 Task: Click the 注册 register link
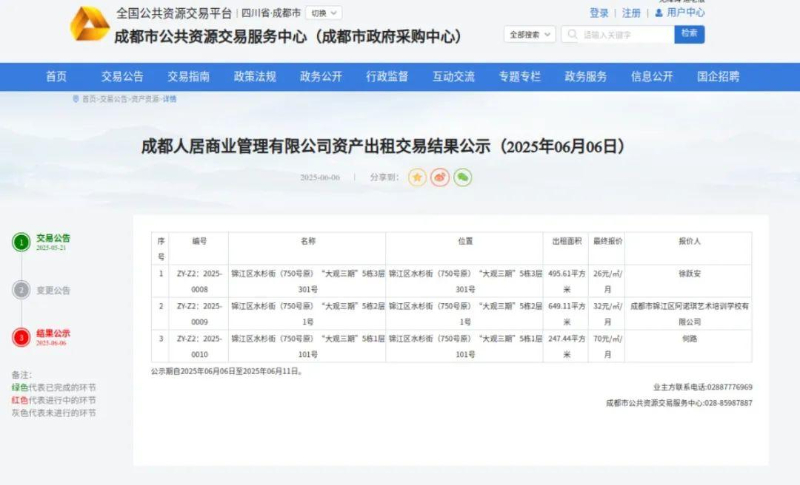631,13
